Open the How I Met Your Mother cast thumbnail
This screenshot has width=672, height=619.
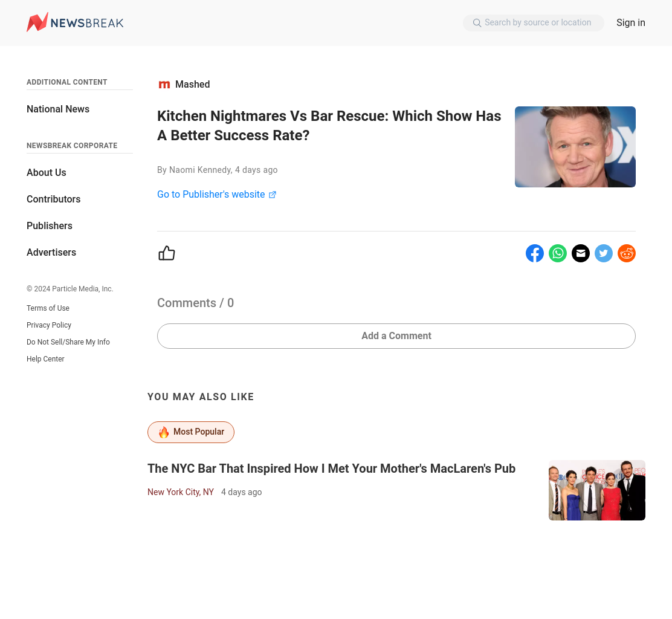pos(597,490)
